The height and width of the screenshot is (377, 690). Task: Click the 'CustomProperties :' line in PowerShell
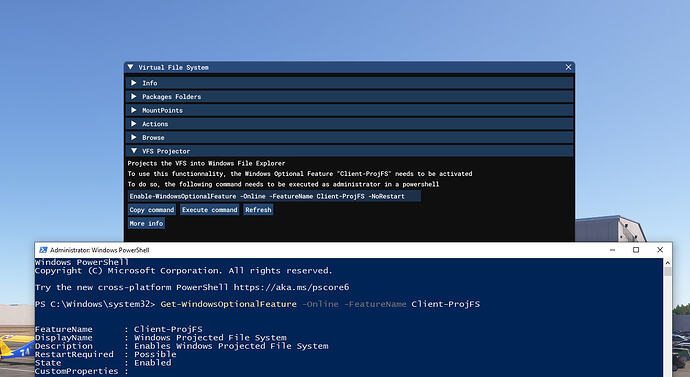click(81, 371)
